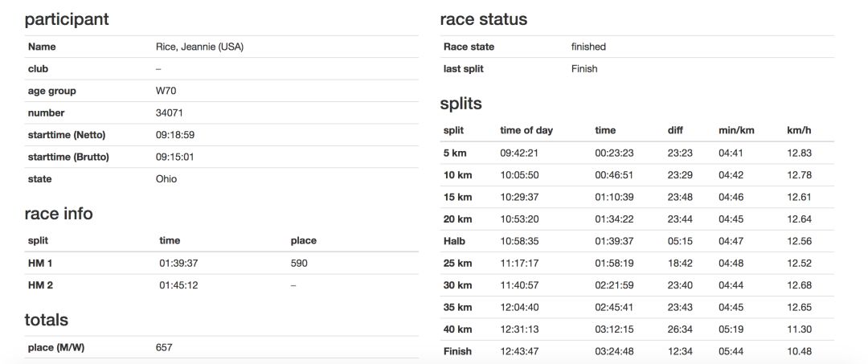Click the HM 1 place 590
The height and width of the screenshot is (364, 868).
click(299, 264)
